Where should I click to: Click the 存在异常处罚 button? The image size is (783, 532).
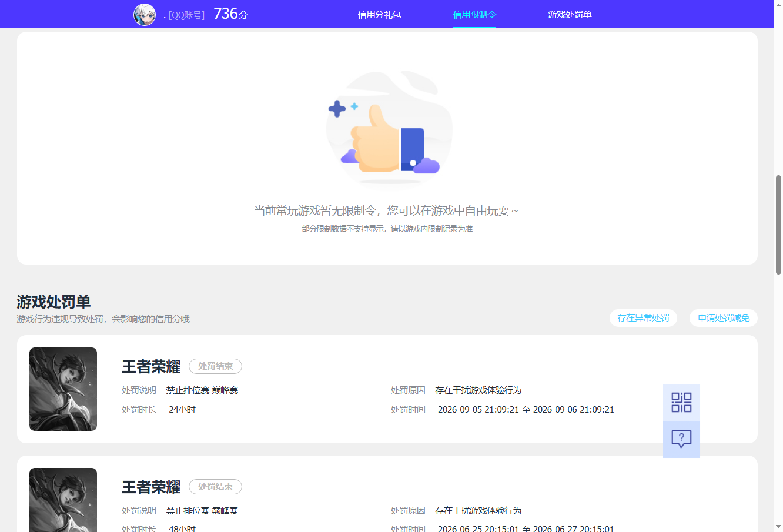pos(643,318)
